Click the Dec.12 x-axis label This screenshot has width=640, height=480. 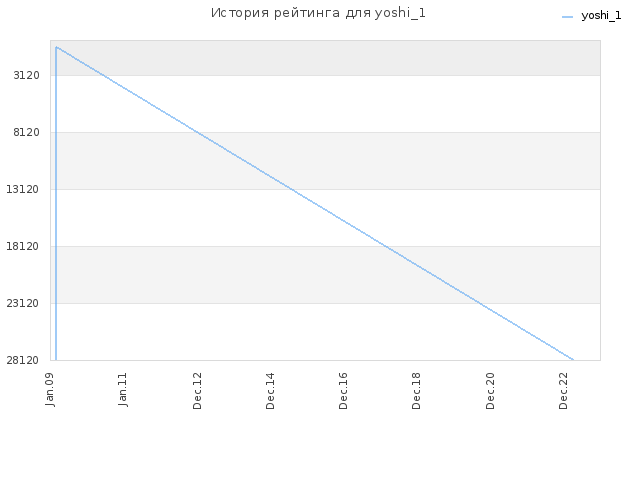tap(197, 391)
